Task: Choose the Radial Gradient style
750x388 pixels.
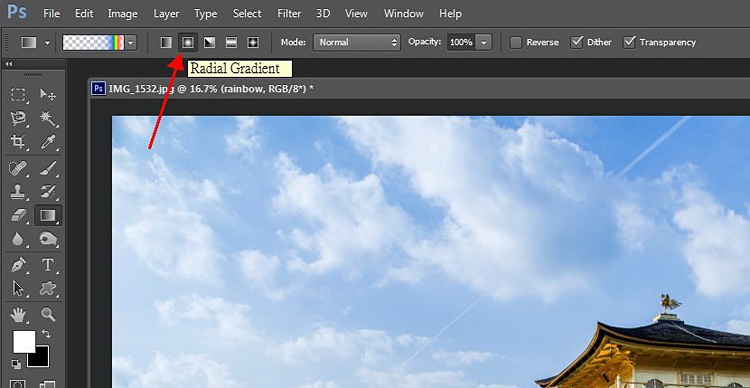Action: 188,43
